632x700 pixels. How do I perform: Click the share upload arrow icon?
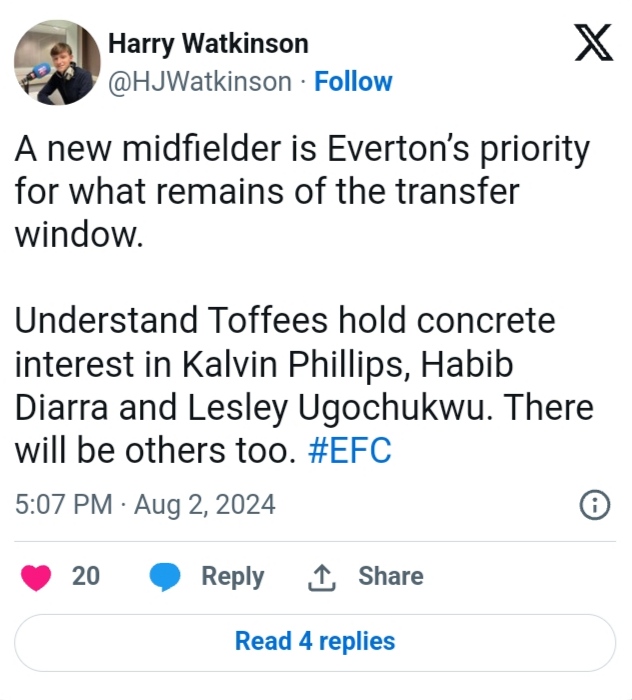tap(322, 577)
